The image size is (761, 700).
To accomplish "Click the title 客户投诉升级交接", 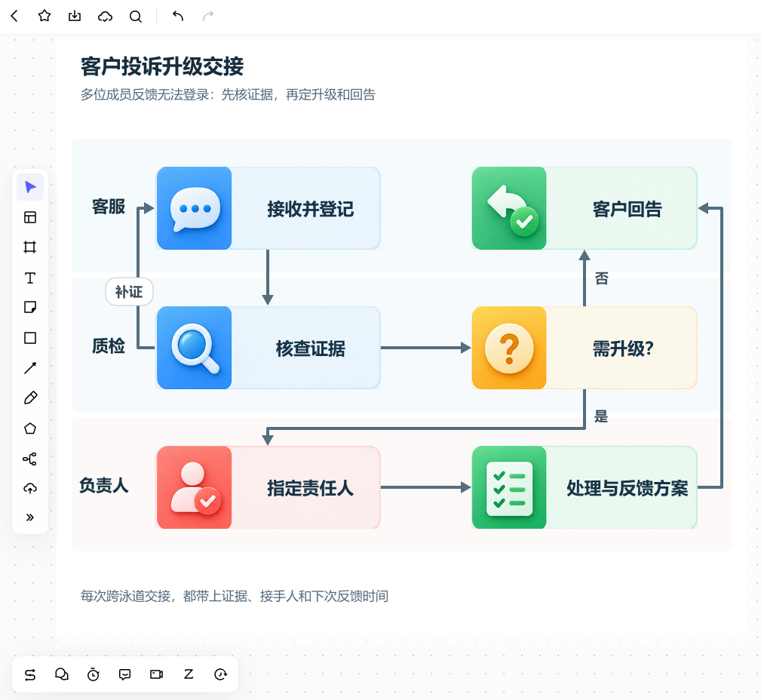I will click(162, 66).
